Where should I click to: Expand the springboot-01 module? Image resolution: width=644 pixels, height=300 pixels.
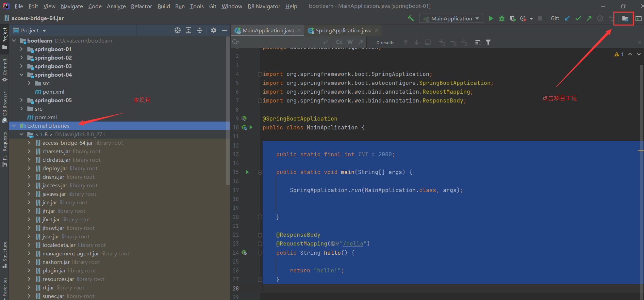(x=21, y=49)
